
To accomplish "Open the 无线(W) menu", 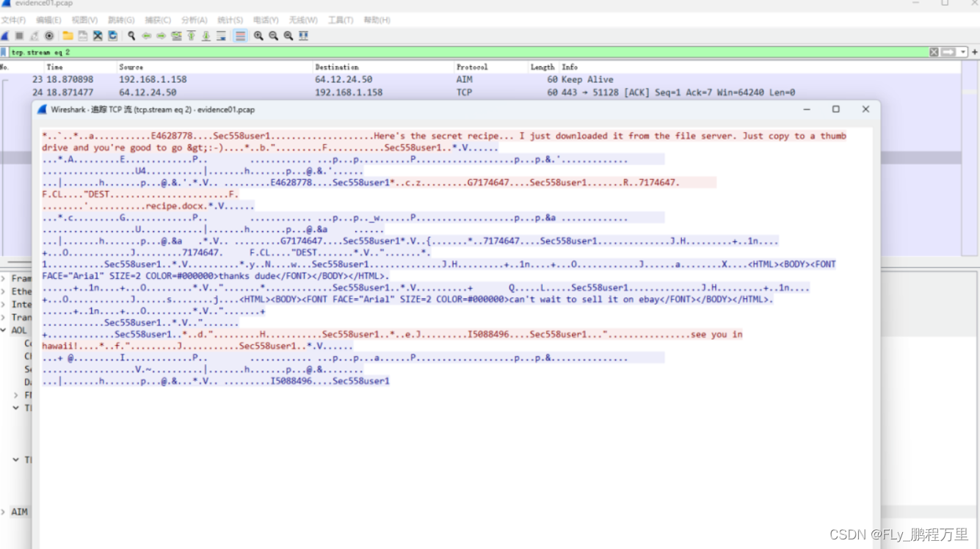I will [x=303, y=20].
